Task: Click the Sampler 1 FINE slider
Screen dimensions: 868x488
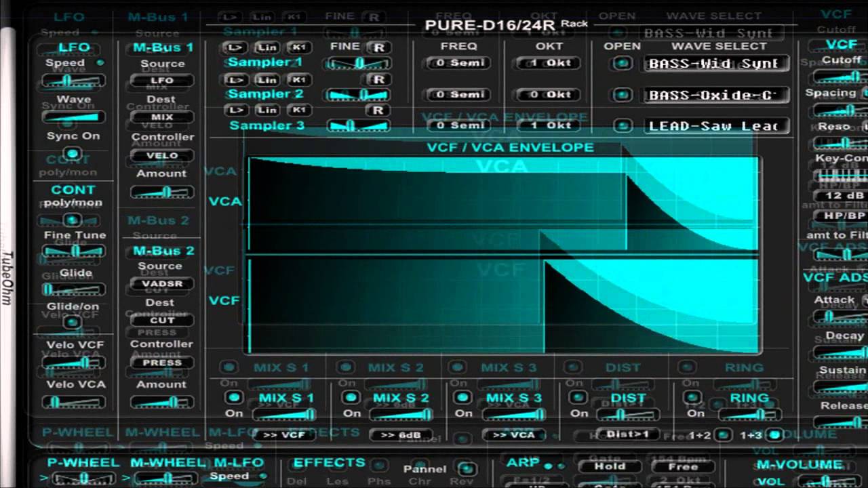Action: (359, 63)
